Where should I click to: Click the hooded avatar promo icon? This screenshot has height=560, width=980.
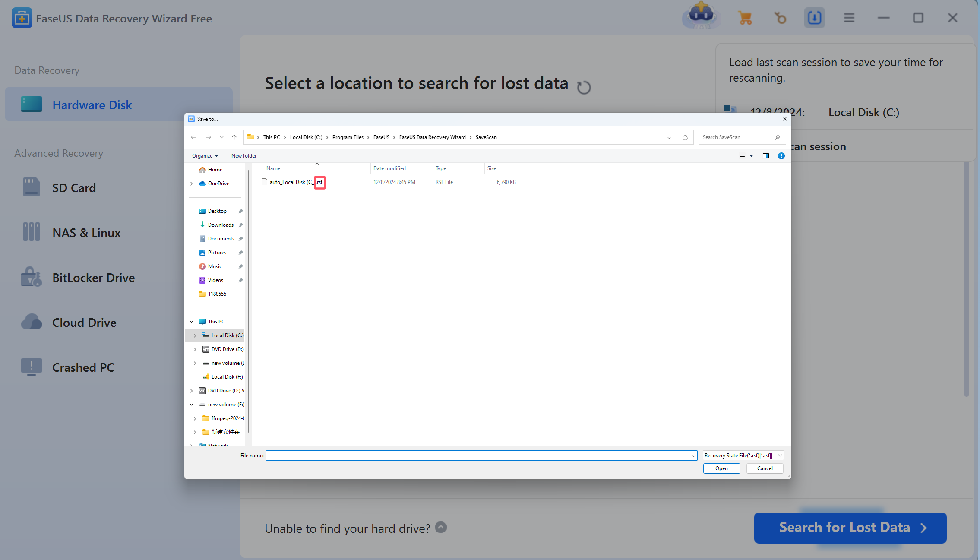701,16
